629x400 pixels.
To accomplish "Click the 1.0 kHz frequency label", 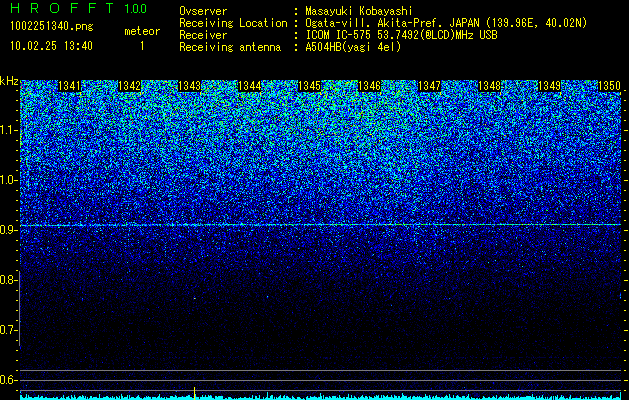I will click(x=8, y=180).
